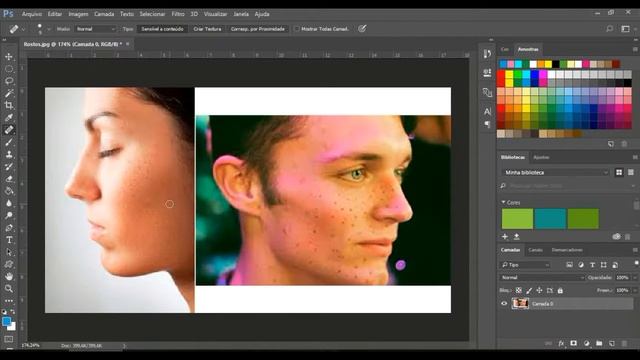
Task: Select the Dodge tool
Action: click(x=9, y=216)
